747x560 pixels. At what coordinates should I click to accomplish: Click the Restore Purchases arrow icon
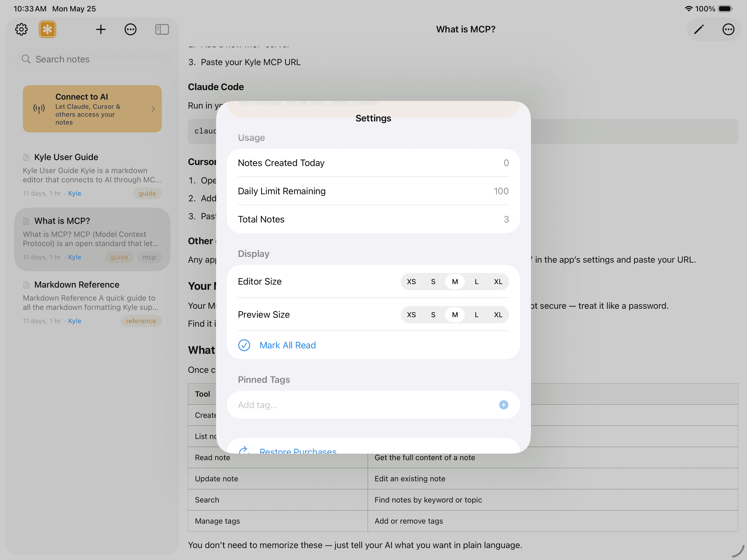[244, 450]
